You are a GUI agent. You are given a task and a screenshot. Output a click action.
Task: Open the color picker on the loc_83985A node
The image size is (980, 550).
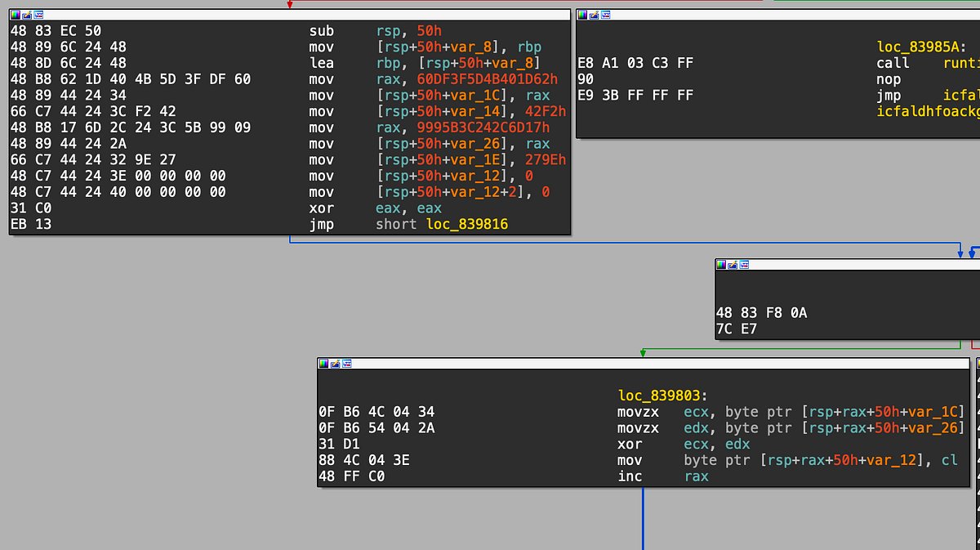[583, 15]
